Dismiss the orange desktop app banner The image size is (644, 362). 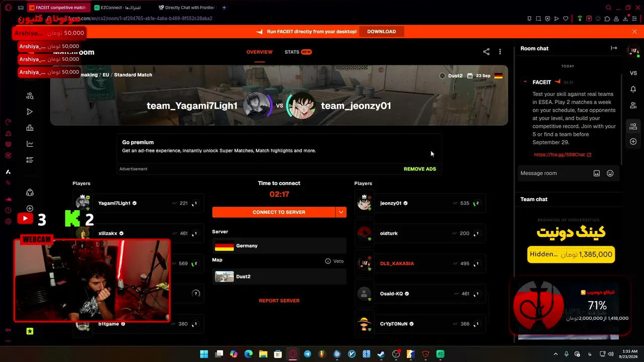[x=634, y=31]
